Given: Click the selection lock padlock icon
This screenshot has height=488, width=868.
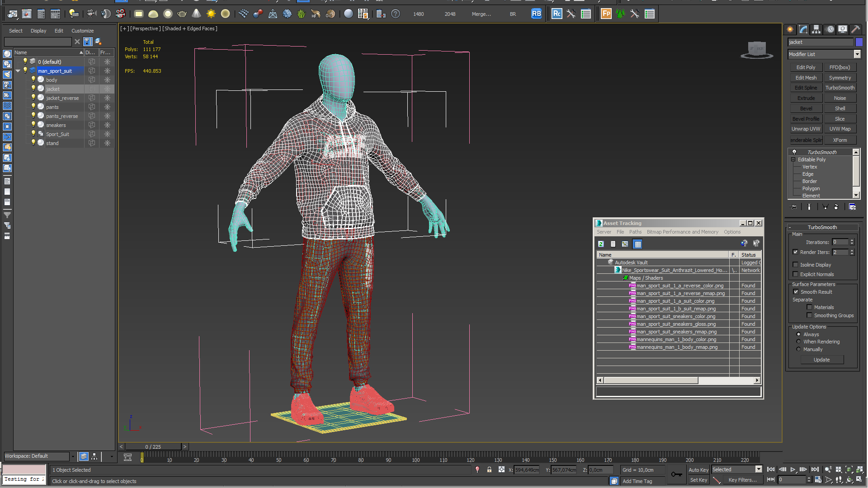Looking at the screenshot, I should tap(489, 470).
